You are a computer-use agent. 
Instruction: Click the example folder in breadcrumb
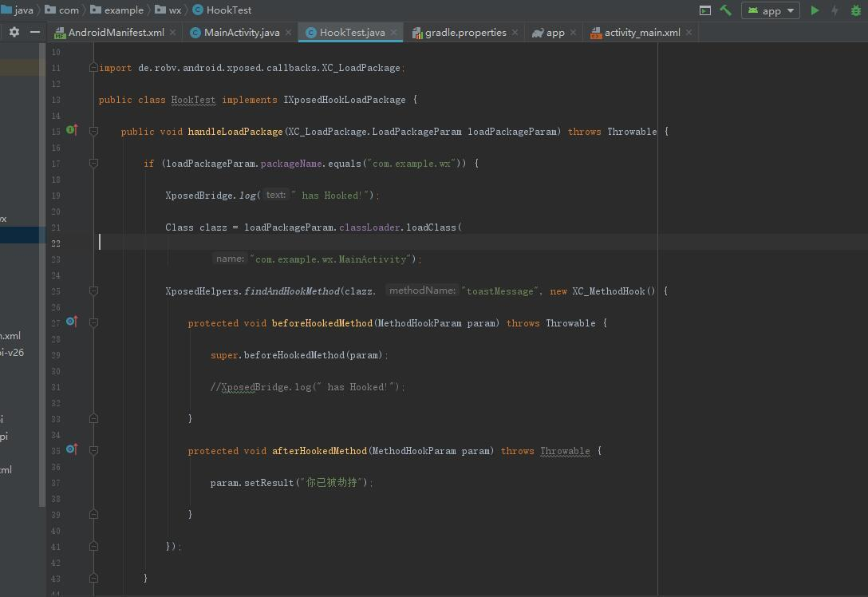tap(124, 10)
